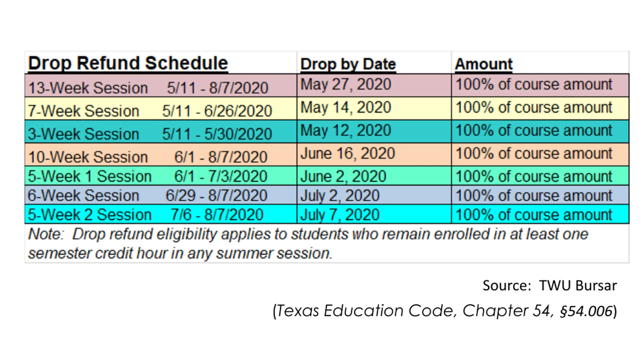
Task: Click the May 12, 2020 drop date
Action: click(346, 130)
